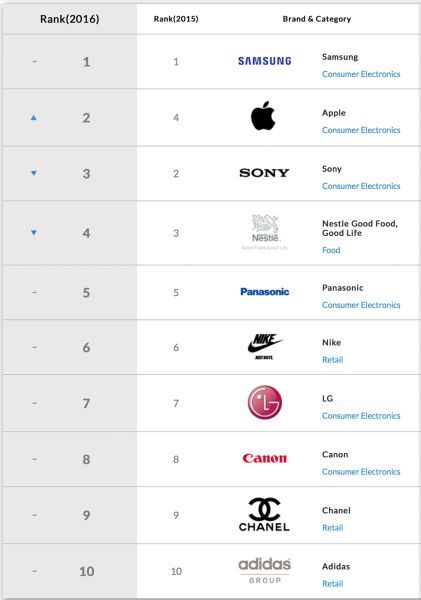Click the red Canon logo
Viewport: 421px width, 600px height.
point(264,458)
